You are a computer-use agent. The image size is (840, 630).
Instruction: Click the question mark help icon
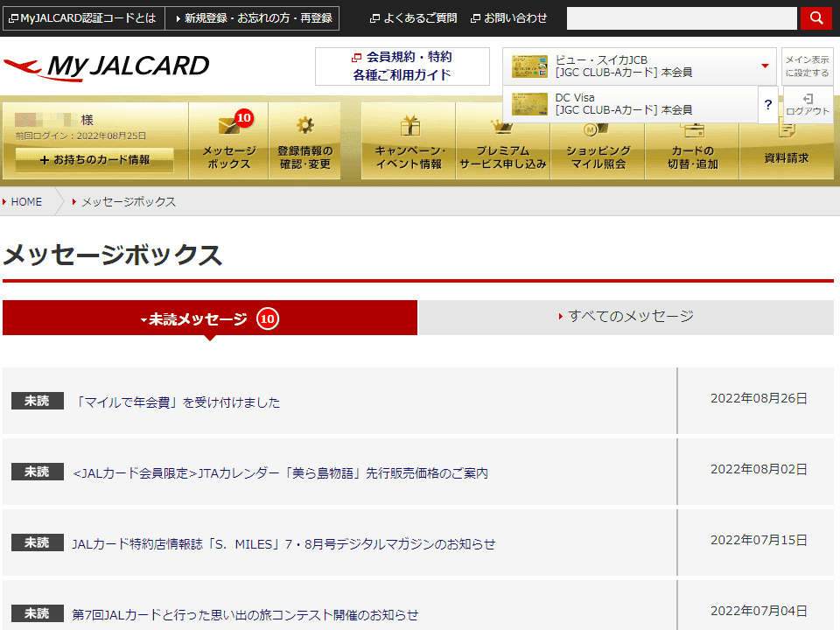[x=767, y=104]
